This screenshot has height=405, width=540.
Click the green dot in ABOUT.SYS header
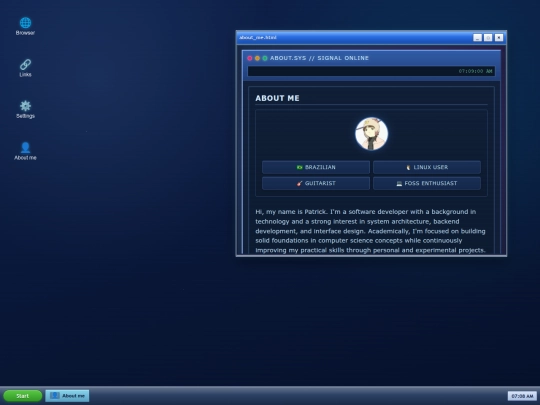[x=265, y=58]
